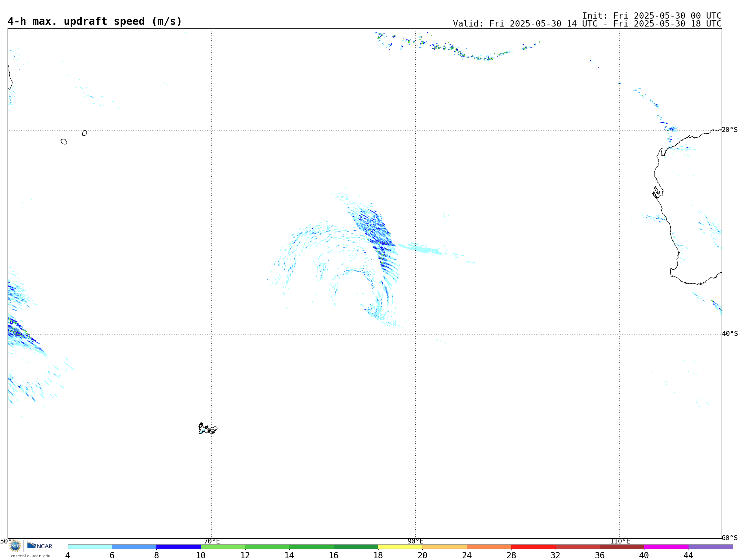Pick the bright red 28–32 color swatch
Viewport: 744px width, 560px height.
(533, 547)
